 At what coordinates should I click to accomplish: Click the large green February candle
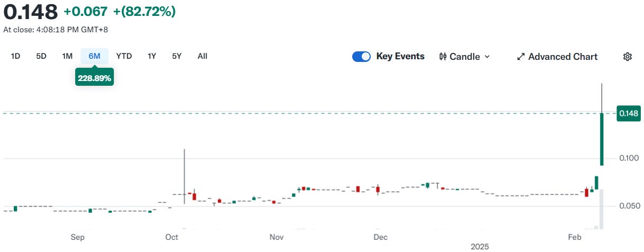(x=602, y=139)
